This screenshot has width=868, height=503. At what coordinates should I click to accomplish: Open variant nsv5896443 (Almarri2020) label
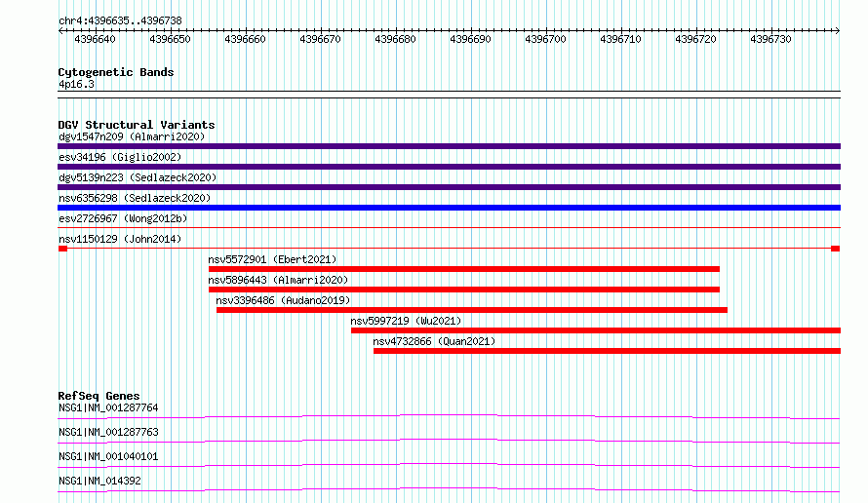point(279,280)
